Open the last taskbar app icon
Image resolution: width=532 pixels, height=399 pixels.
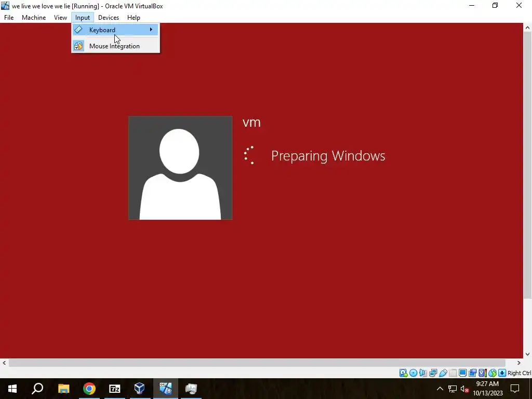tap(191, 389)
